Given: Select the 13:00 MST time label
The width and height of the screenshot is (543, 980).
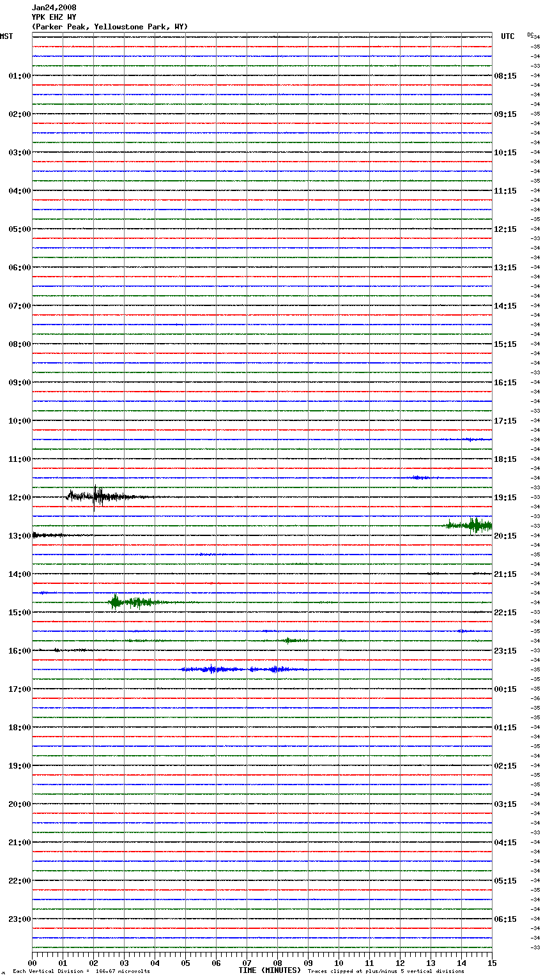Looking at the screenshot, I should (x=19, y=536).
